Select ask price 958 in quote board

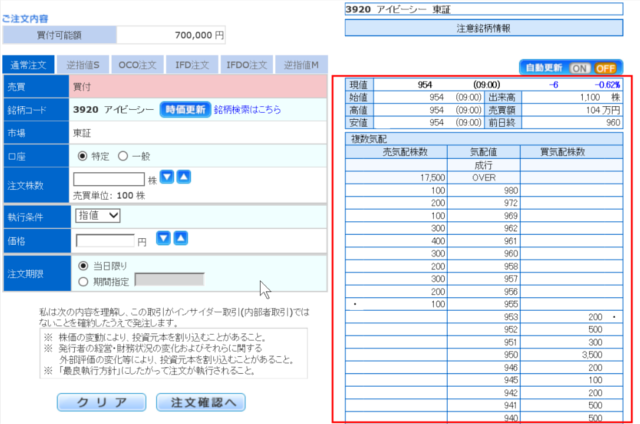pos(510,266)
